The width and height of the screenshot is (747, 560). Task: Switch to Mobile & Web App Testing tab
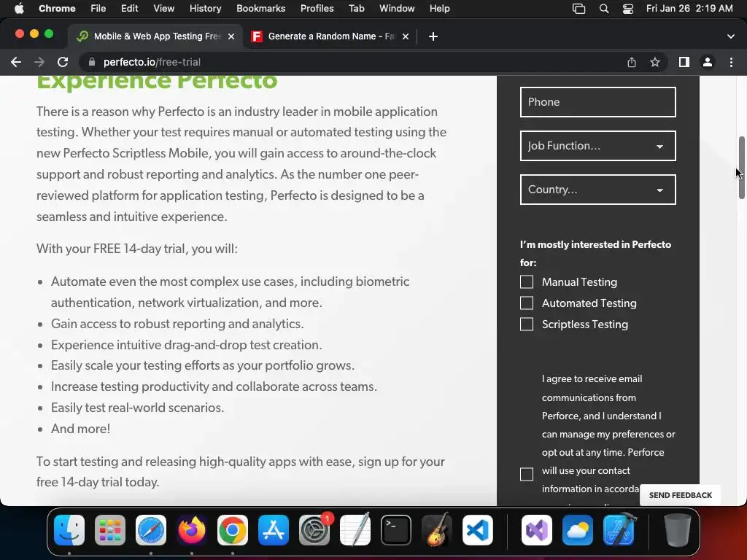155,36
